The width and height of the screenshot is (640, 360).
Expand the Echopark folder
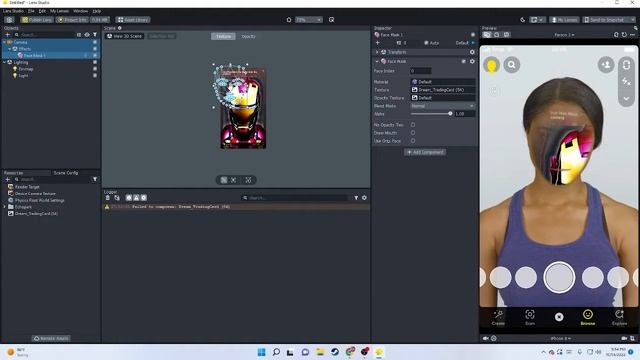pyautogui.click(x=4, y=207)
